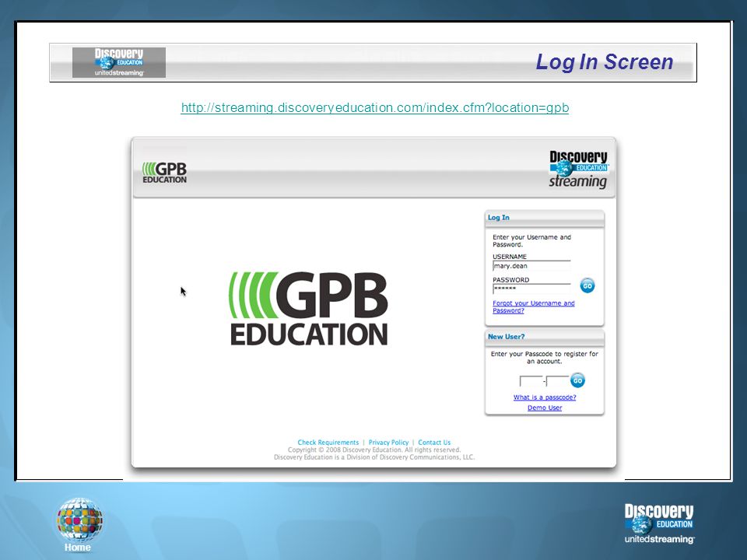Click the Discovery Education unitedstreaming logo in the slide header
Image resolution: width=747 pixels, height=560 pixels.
click(x=119, y=62)
